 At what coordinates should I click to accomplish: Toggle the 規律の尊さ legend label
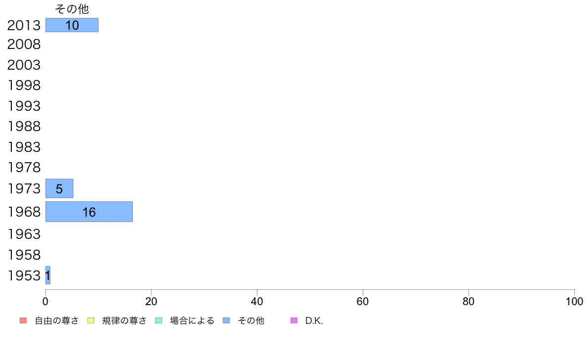click(124, 321)
